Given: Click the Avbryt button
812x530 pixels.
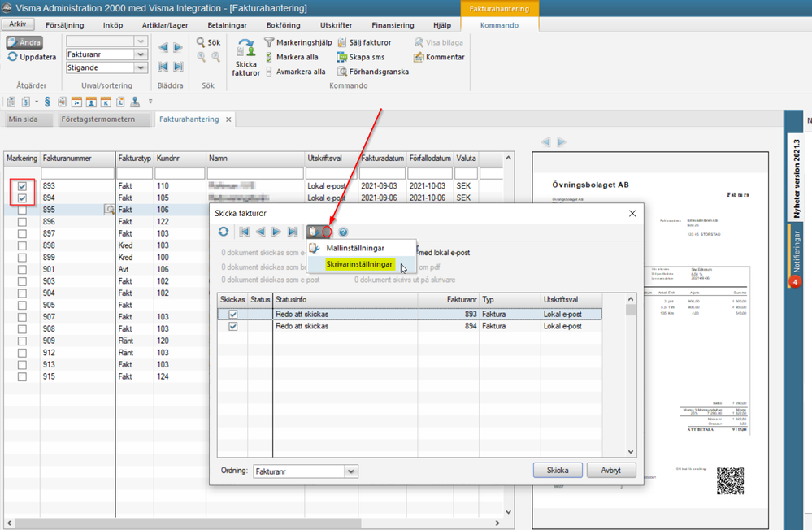Looking at the screenshot, I should pos(611,471).
